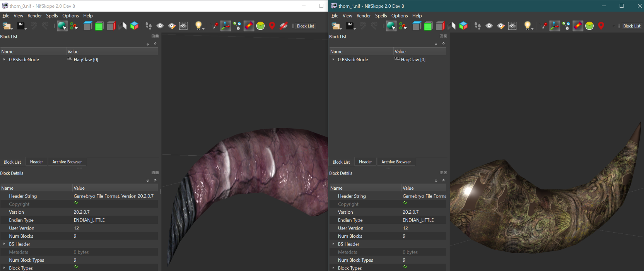Screen dimensions: 644x271
Task: Toggle user view eye icon in thorn_0
Action: coord(160,26)
